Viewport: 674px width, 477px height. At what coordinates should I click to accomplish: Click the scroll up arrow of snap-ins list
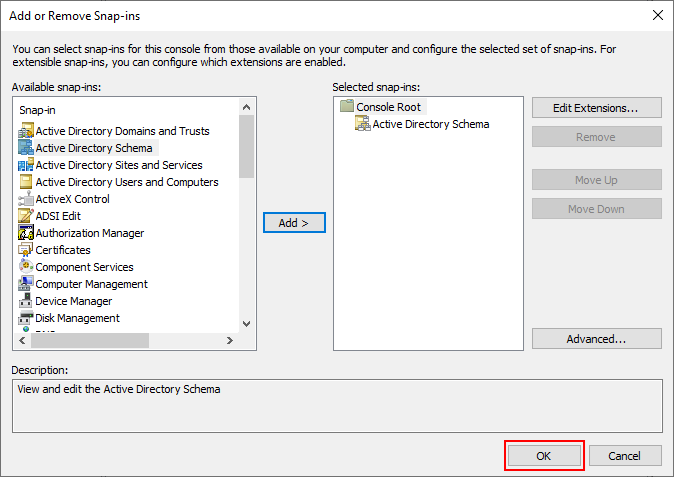pyautogui.click(x=246, y=107)
